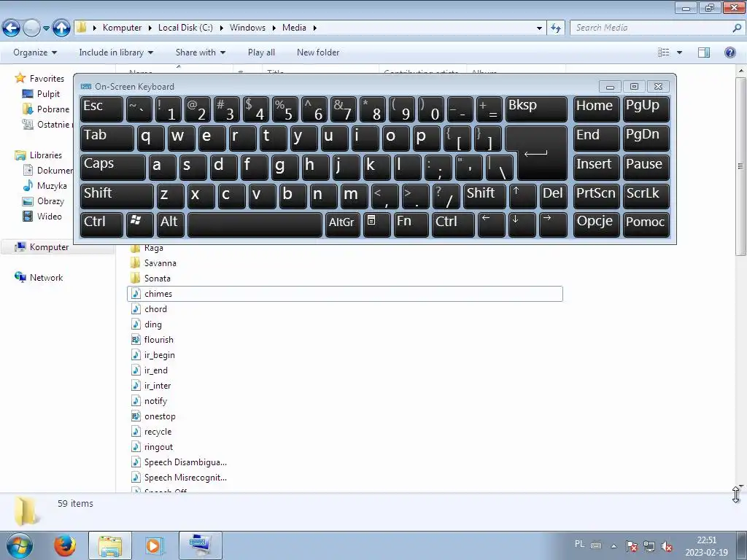This screenshot has height=560, width=747.
Task: Tap the Windows logo key on keyboard
Action: pos(139,225)
